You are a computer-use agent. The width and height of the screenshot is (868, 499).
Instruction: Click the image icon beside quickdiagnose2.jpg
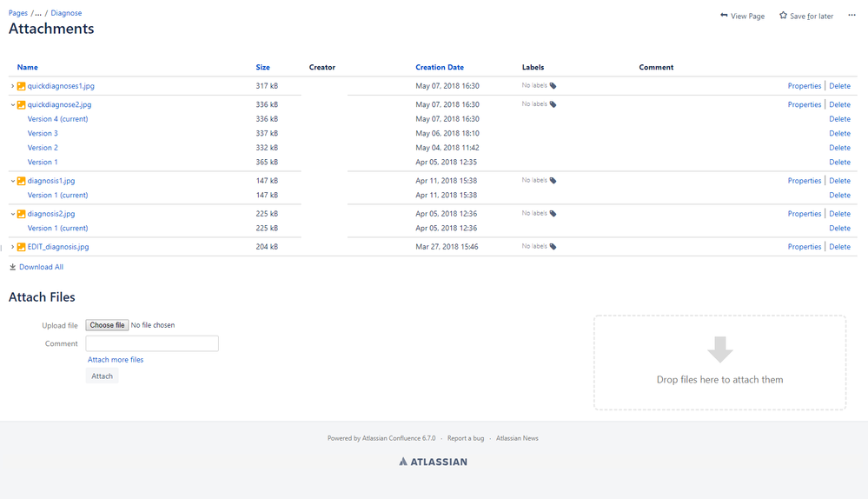click(x=21, y=104)
